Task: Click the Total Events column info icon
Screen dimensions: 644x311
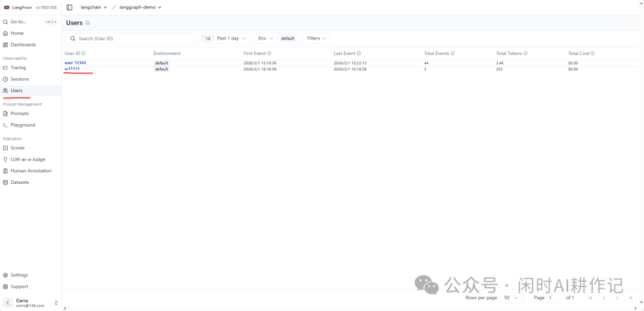Action: point(453,54)
